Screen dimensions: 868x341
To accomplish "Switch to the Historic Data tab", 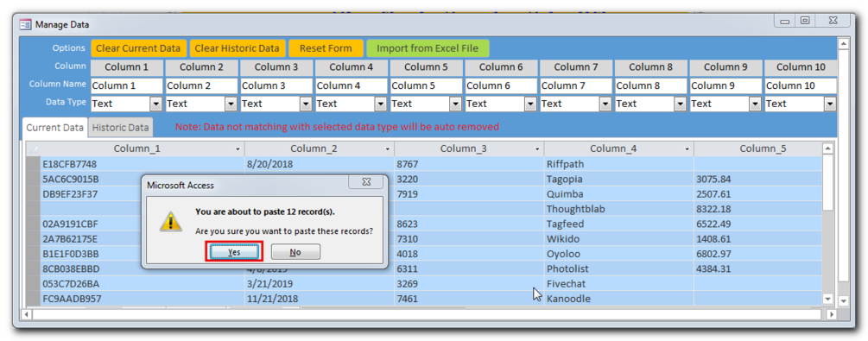I will pos(121,127).
